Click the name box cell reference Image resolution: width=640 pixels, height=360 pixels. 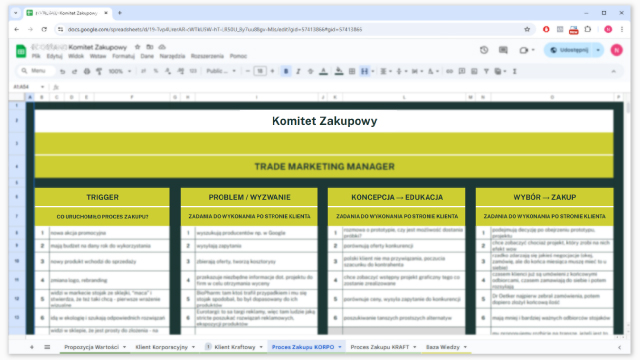28,87
